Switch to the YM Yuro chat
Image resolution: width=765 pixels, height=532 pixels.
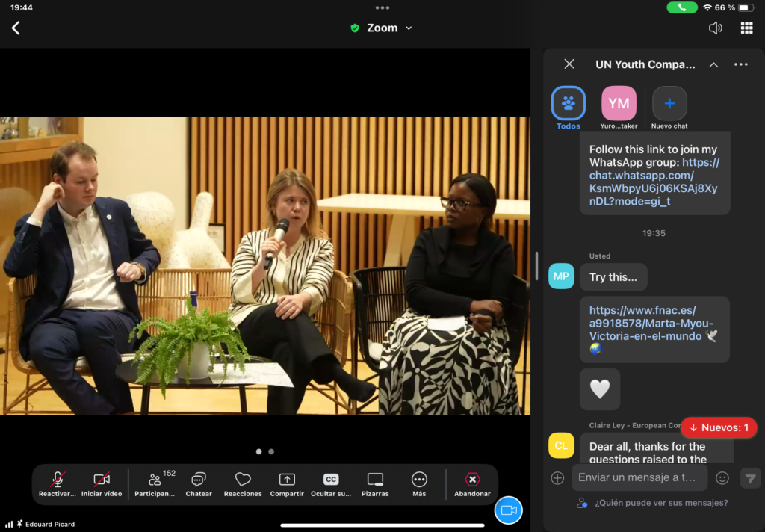(x=619, y=105)
